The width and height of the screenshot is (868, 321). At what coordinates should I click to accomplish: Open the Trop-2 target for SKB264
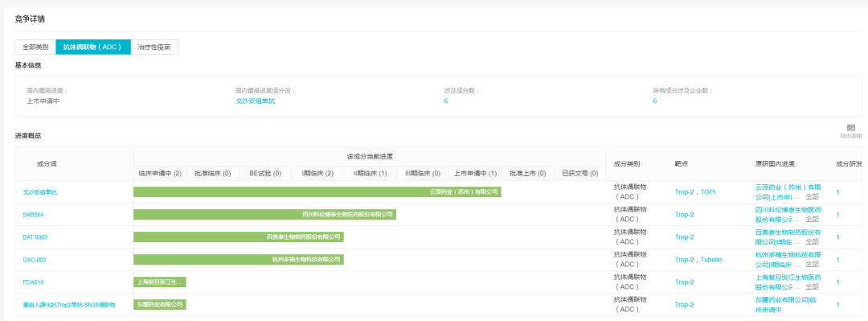[684, 215]
